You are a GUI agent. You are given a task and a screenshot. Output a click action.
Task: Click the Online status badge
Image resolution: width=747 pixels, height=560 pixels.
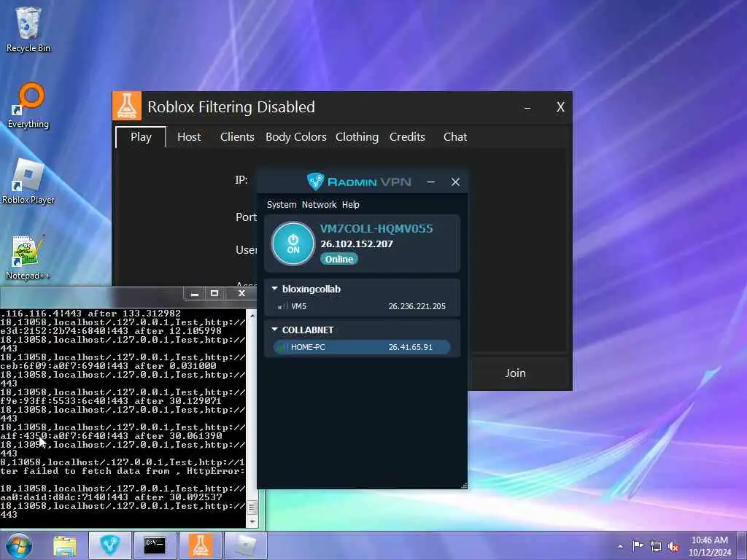[x=339, y=259]
